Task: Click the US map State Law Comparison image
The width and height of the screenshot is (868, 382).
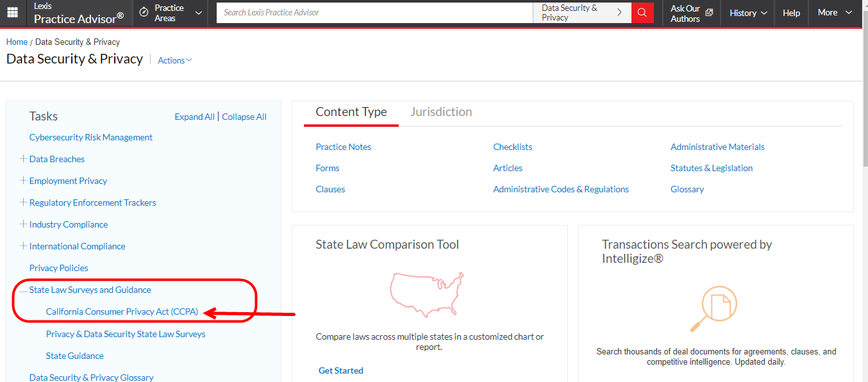Action: click(x=427, y=294)
